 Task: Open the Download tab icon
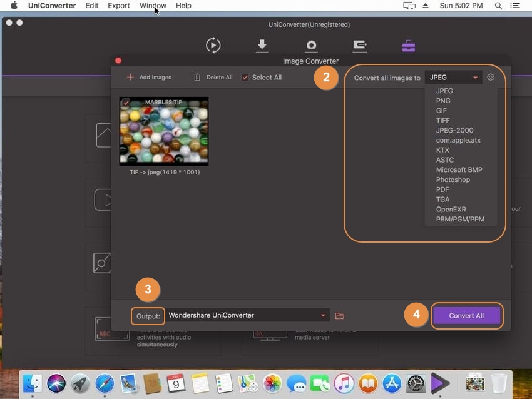262,45
